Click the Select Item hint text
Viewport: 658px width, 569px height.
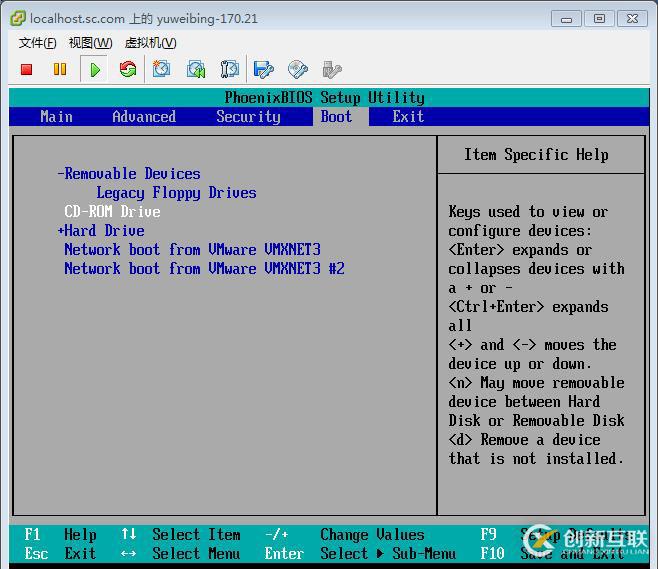coord(196,535)
